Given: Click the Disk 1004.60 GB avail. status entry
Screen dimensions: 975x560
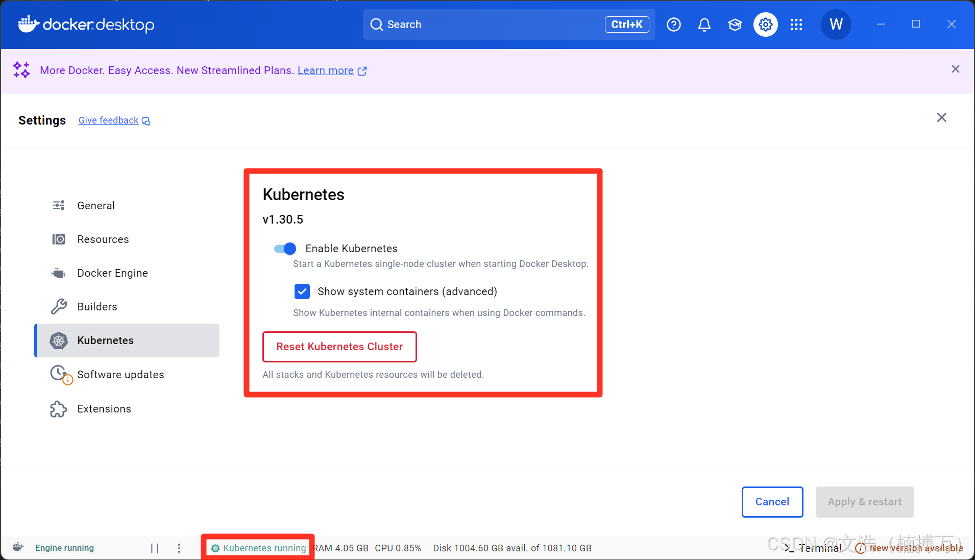Looking at the screenshot, I should coord(513,548).
